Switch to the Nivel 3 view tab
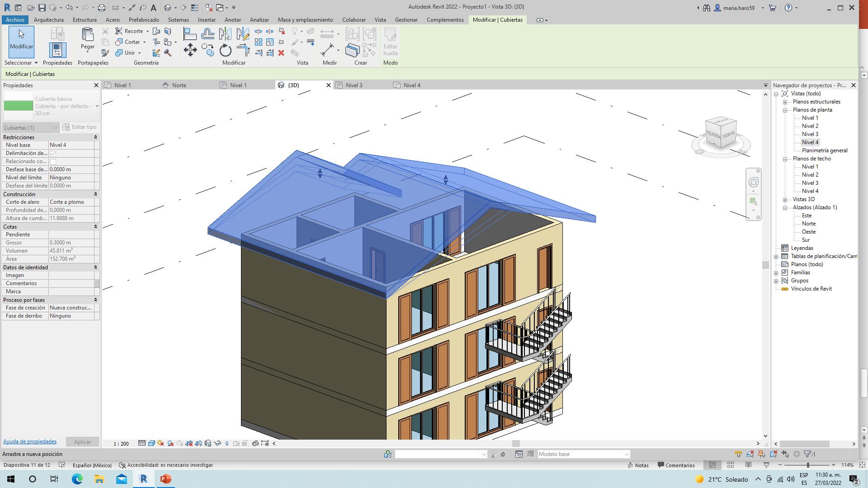 [354, 85]
